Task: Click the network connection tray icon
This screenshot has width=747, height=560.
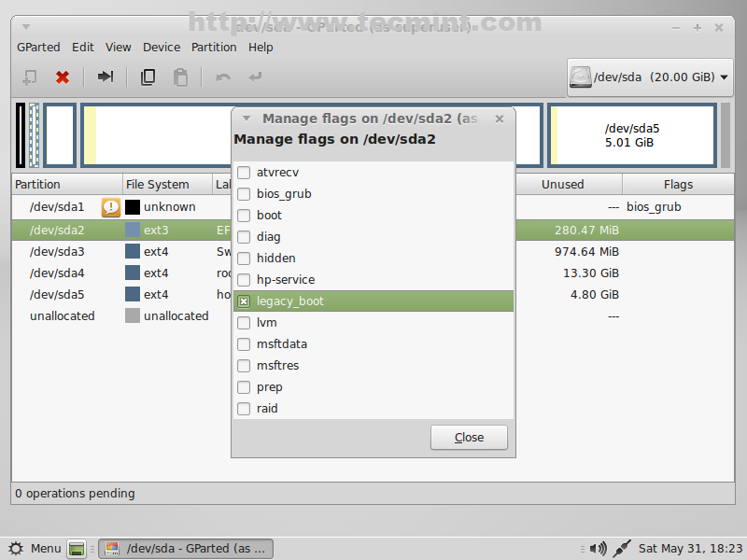Action: coord(622,549)
